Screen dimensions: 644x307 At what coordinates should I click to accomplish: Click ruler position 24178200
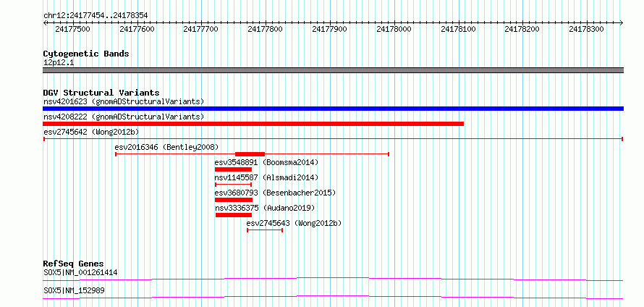click(x=522, y=30)
